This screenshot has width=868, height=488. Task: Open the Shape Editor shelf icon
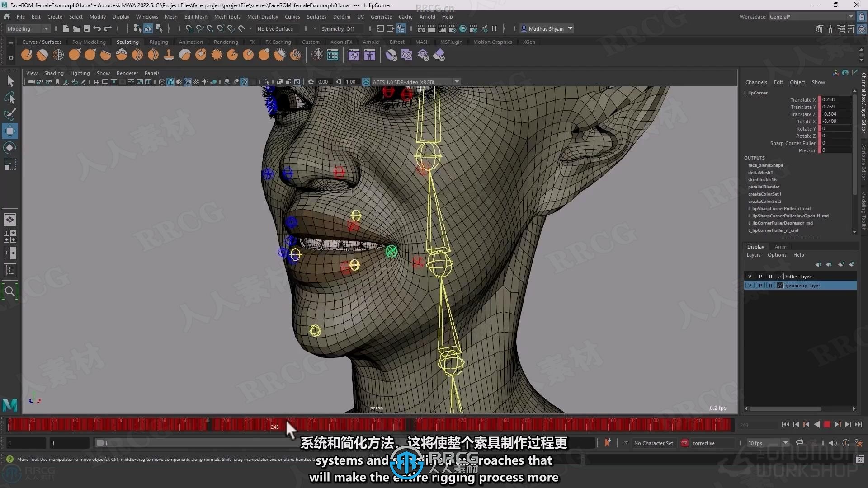point(354,55)
